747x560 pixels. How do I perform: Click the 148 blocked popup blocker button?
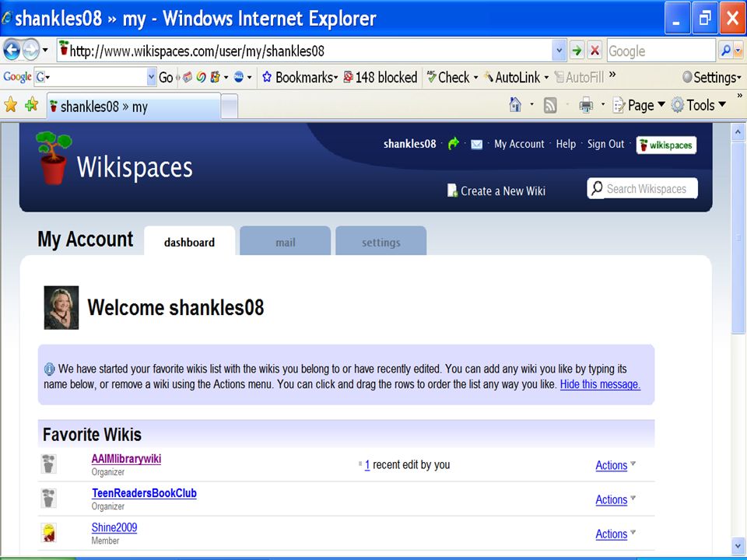pos(381,77)
